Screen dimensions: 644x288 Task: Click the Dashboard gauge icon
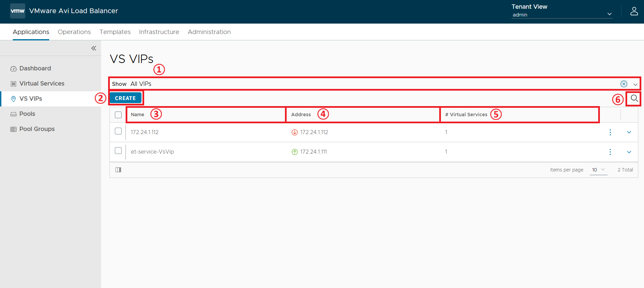pyautogui.click(x=13, y=69)
